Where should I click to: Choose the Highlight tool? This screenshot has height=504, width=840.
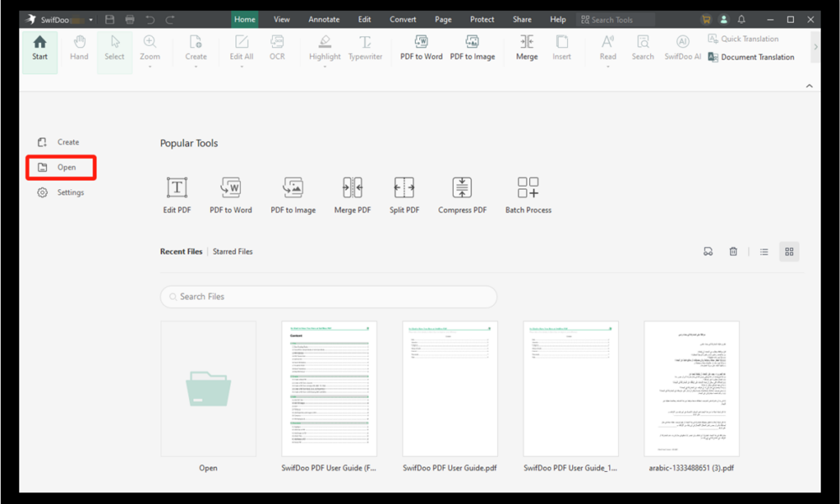coord(324,50)
